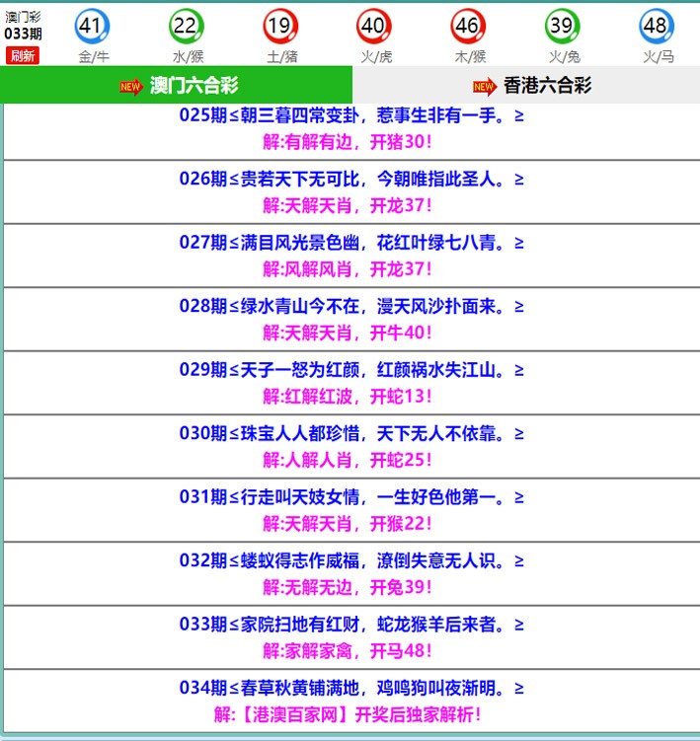Click the green lottery ball numbered 39
Image resolution: width=700 pixels, height=741 pixels.
click(x=562, y=26)
